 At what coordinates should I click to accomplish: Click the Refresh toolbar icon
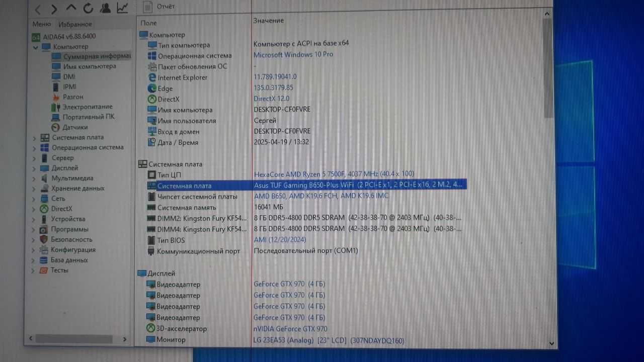pyautogui.click(x=88, y=8)
